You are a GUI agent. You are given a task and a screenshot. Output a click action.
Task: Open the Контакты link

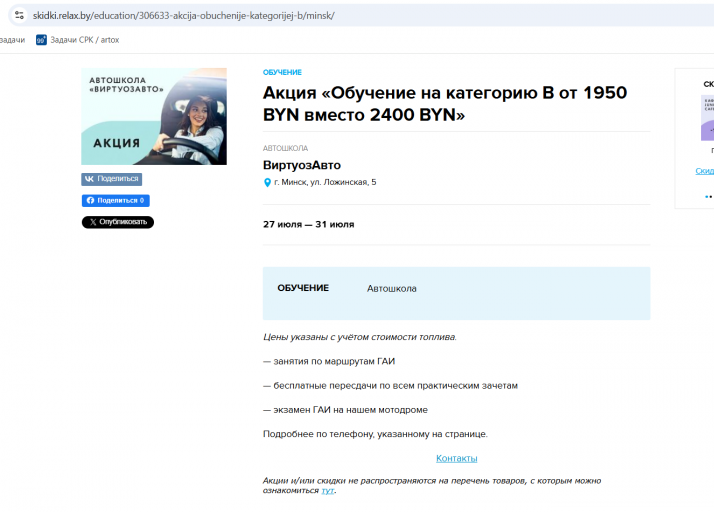[457, 458]
